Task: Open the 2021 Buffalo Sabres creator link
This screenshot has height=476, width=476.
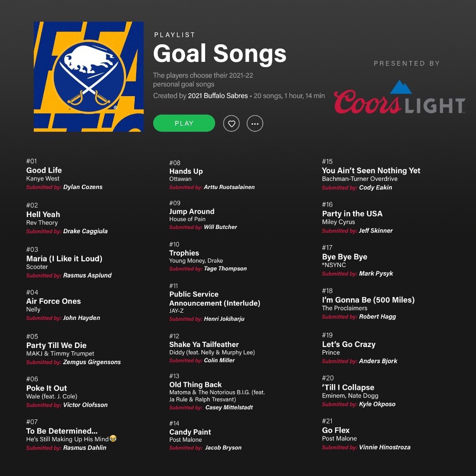Action: 218,96
